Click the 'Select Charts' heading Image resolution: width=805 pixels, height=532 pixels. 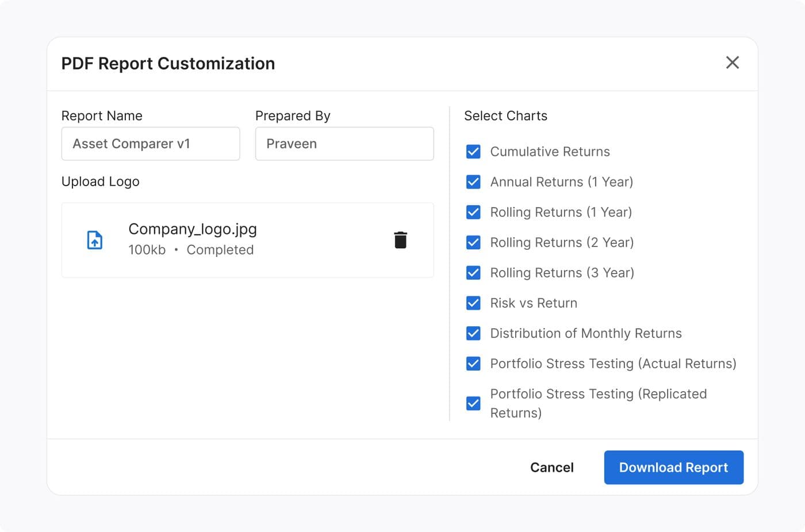[x=506, y=116]
